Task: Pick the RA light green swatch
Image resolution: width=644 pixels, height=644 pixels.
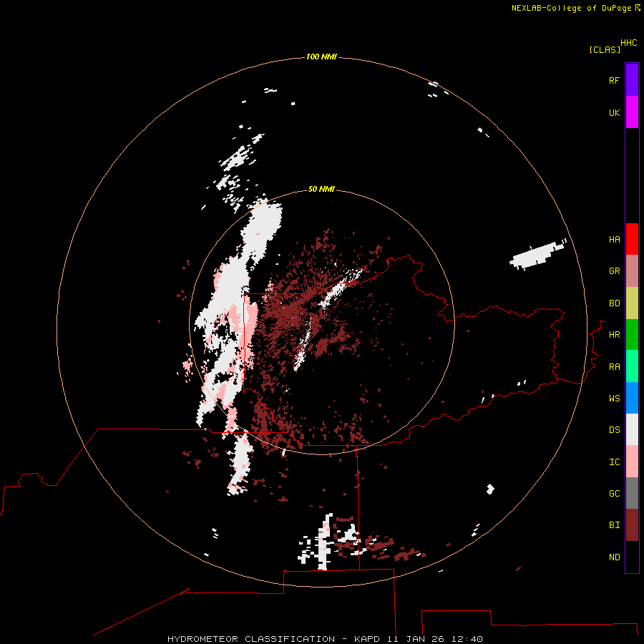Action: point(632,366)
